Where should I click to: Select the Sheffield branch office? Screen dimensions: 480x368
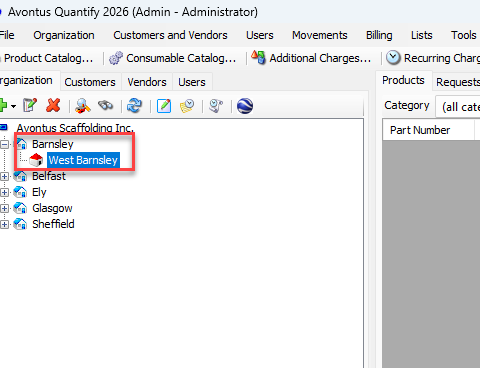pos(53,224)
